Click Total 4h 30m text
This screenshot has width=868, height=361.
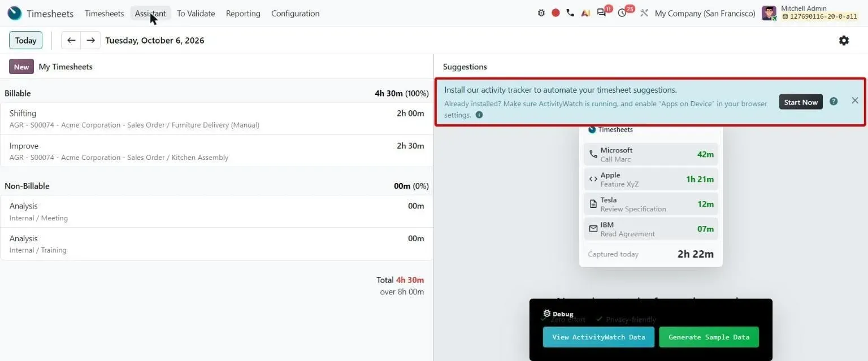(x=400, y=280)
